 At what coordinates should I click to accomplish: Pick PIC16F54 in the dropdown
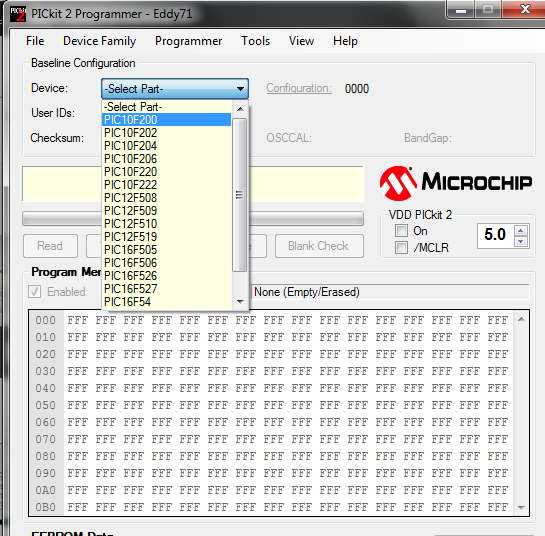tap(166, 302)
